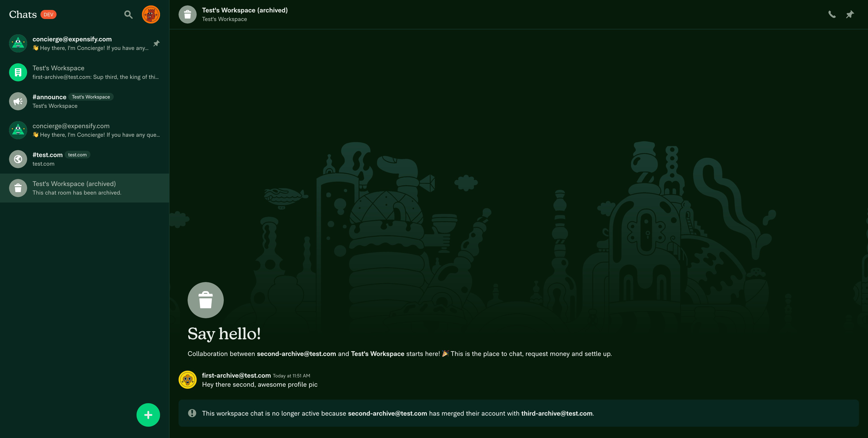The image size is (868, 438).
Task: Click the trash avatar in chat header
Action: (188, 14)
